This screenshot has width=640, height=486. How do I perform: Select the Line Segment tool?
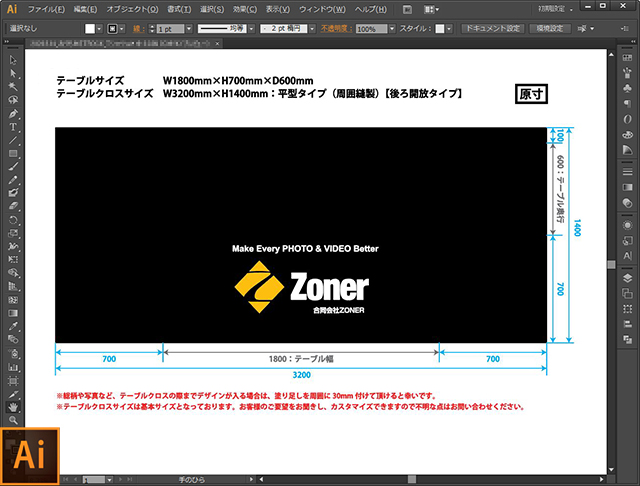click(13, 140)
